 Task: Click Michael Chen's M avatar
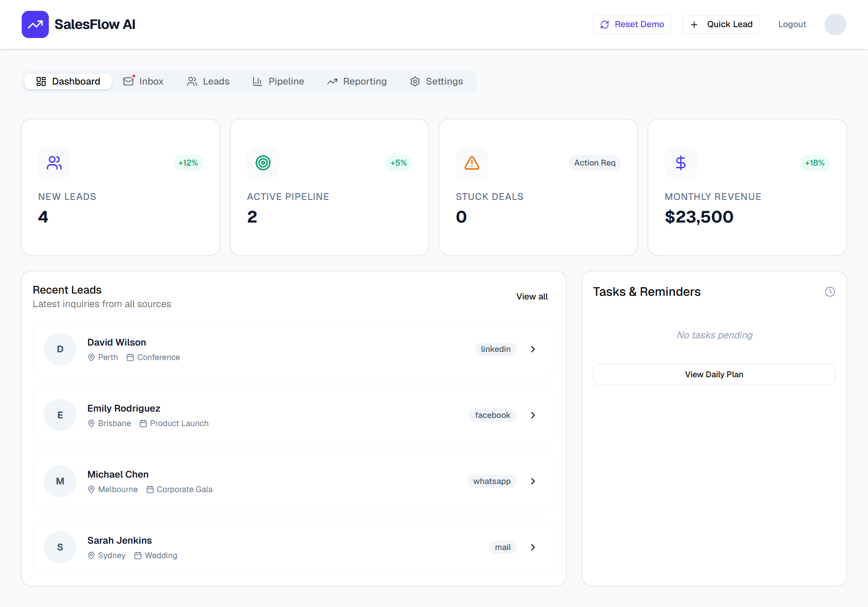tap(60, 481)
